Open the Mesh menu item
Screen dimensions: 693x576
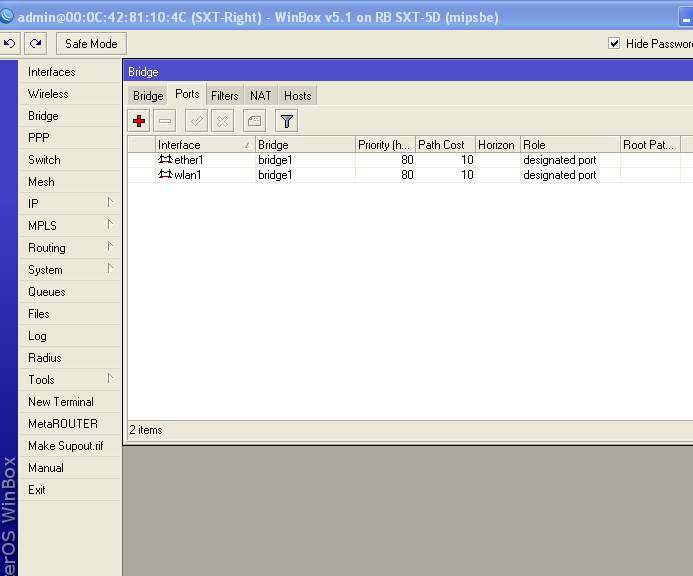point(70,182)
